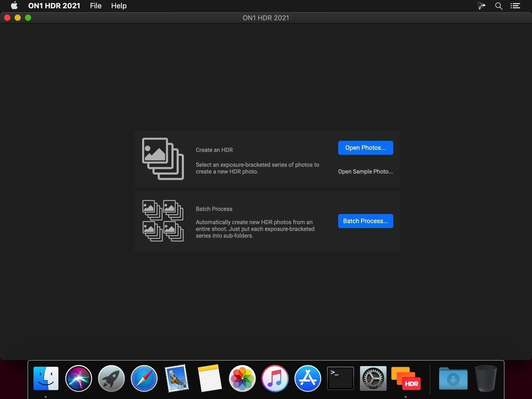Click the Apple menu icon

[14, 5]
